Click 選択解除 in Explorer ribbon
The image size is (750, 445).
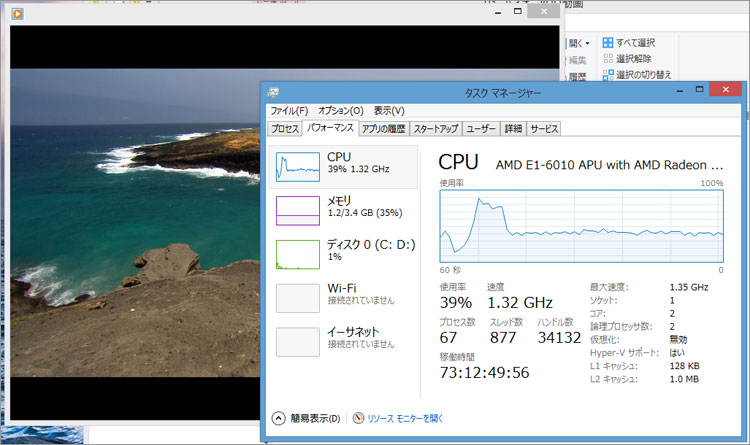(627, 59)
